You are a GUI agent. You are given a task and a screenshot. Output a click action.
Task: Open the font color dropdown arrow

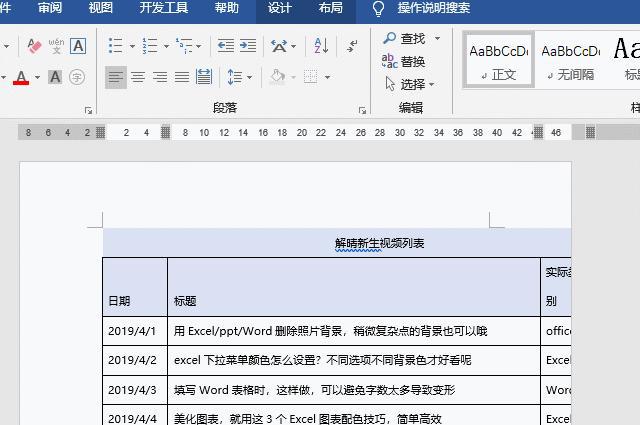click(x=37, y=77)
